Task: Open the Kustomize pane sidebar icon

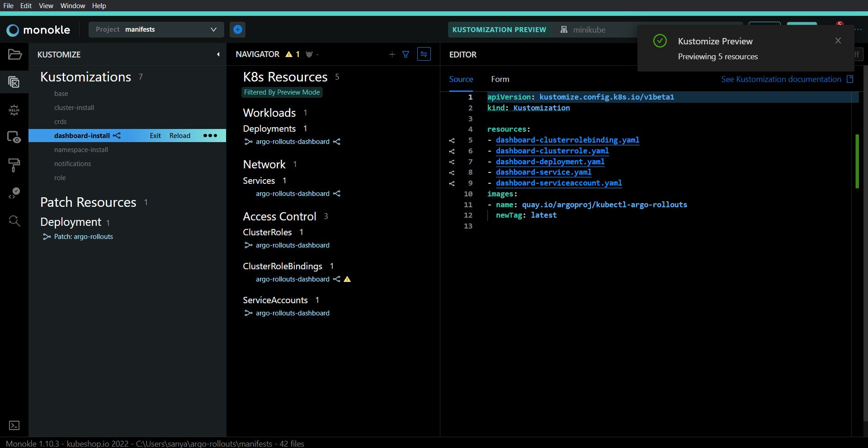Action: 14,82
